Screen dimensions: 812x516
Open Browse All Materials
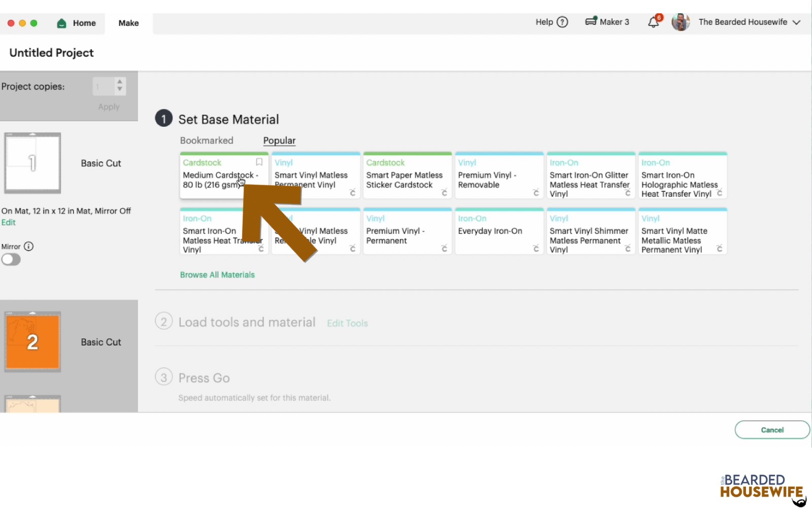click(x=217, y=274)
